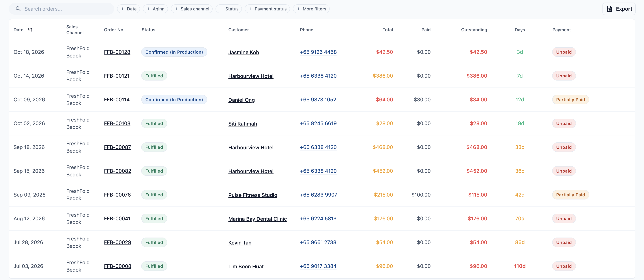View customer Daniel Ong
The height and width of the screenshot is (280, 644).
(241, 100)
